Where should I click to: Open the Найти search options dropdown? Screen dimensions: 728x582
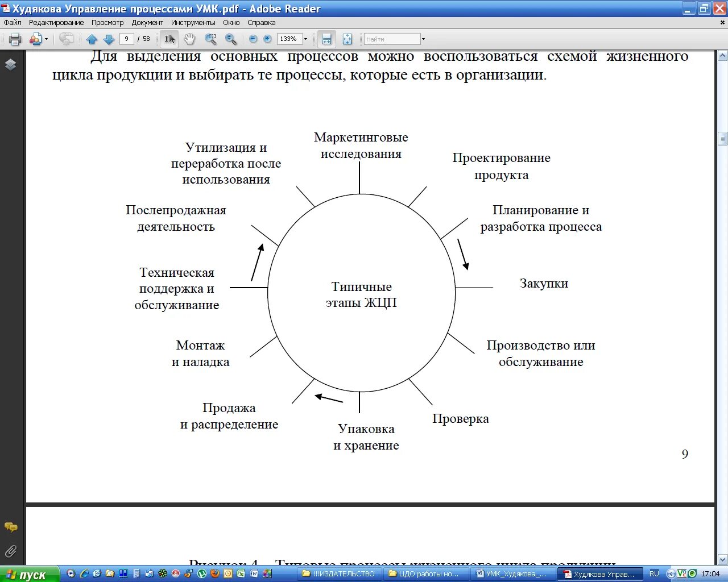pyautogui.click(x=423, y=39)
